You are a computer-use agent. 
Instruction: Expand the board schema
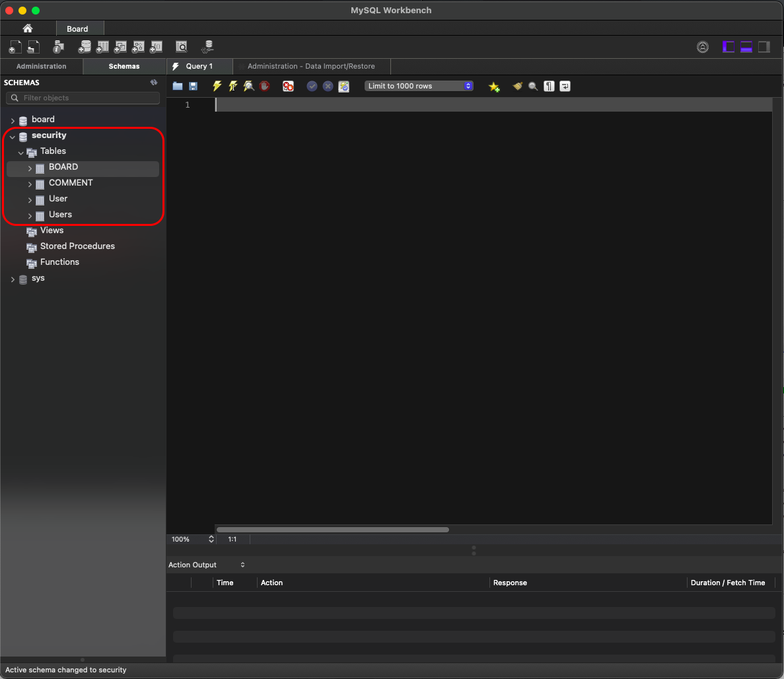pyautogui.click(x=13, y=120)
